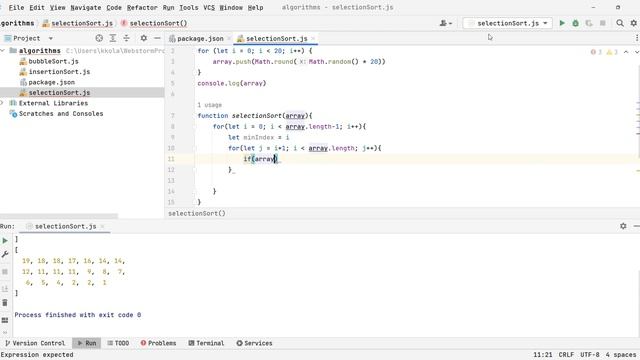Open Project panel options gear
The width and height of the screenshot is (640, 360).
point(144,38)
